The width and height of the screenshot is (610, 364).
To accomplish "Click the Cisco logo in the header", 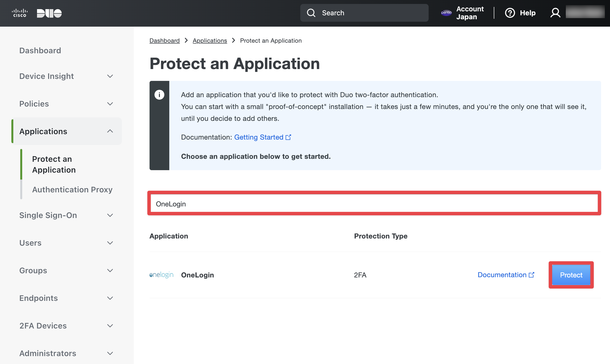I will click(x=20, y=13).
